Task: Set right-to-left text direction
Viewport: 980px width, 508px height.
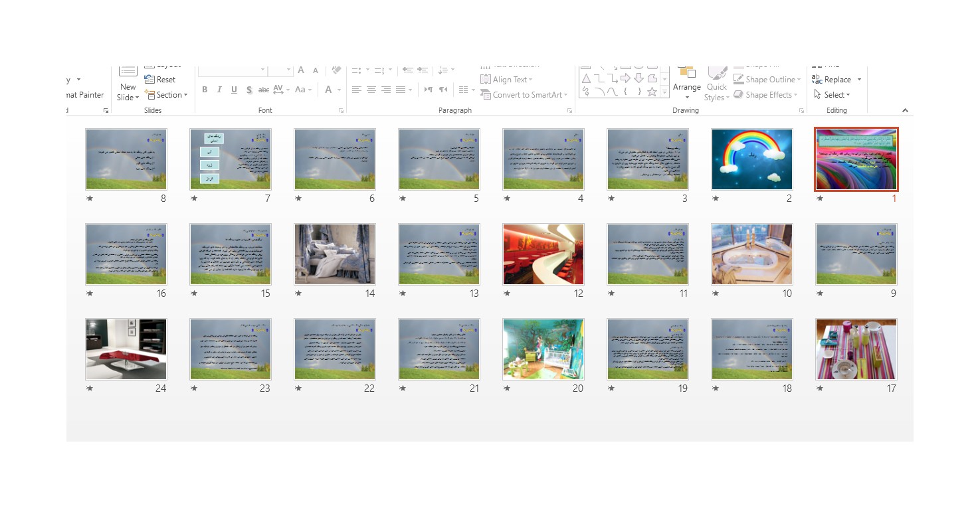Action: pos(443,90)
